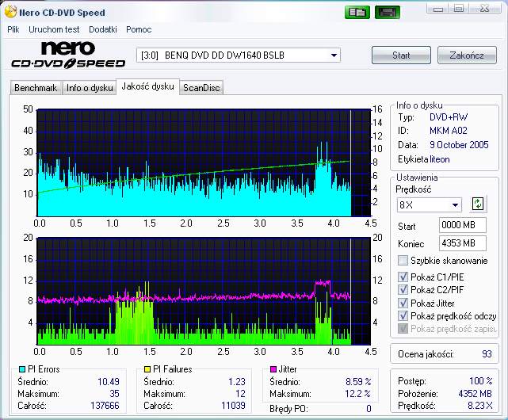Viewport: 508px width, 420px height.
Task: Click the Start button
Action: [x=402, y=55]
